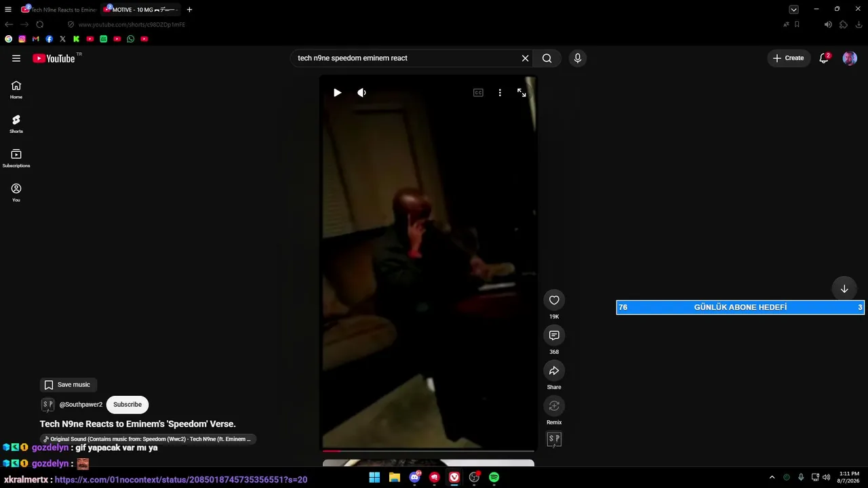This screenshot has height=488, width=868.
Task: Reload the current page
Action: coord(40,24)
